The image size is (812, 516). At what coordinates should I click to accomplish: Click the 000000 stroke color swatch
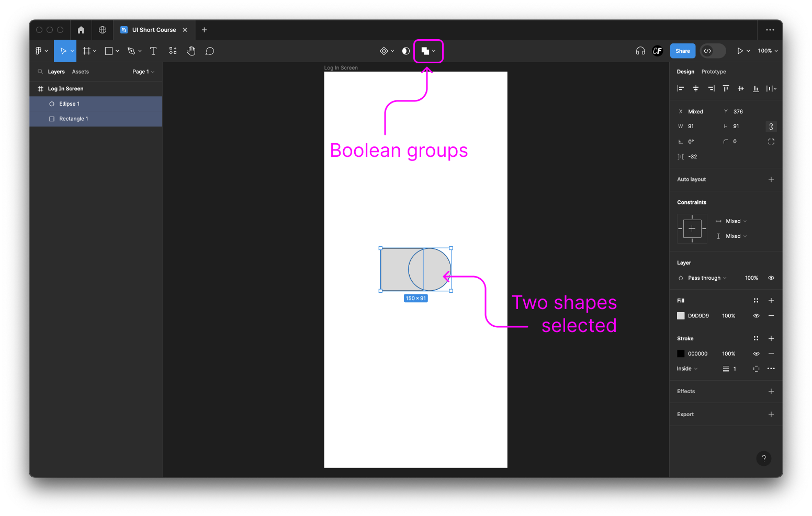tap(681, 354)
